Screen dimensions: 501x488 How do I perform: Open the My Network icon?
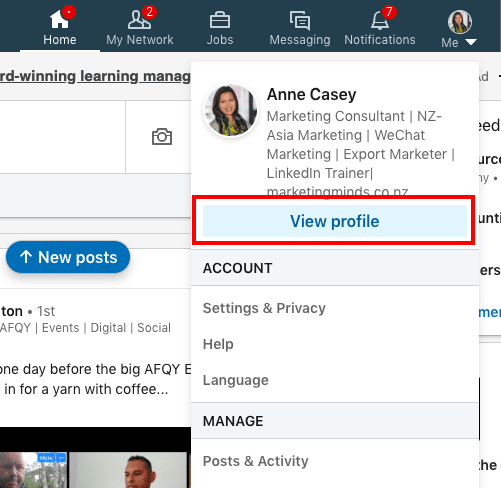click(x=139, y=19)
